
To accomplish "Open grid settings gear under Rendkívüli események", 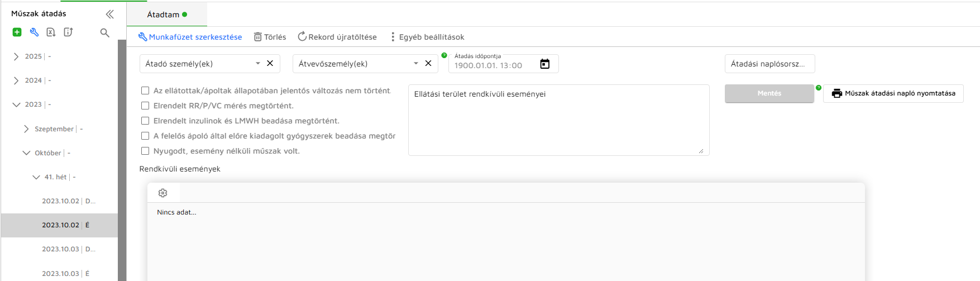I will point(162,193).
